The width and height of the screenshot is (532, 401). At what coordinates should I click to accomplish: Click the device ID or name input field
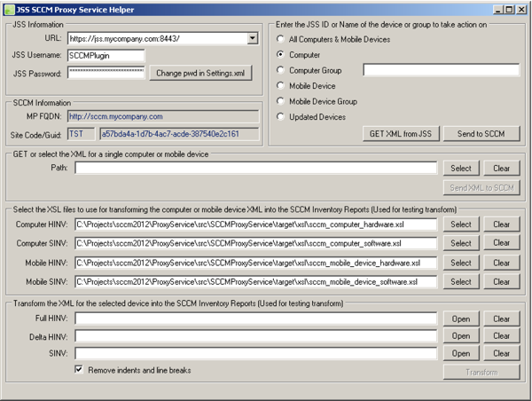click(441, 70)
